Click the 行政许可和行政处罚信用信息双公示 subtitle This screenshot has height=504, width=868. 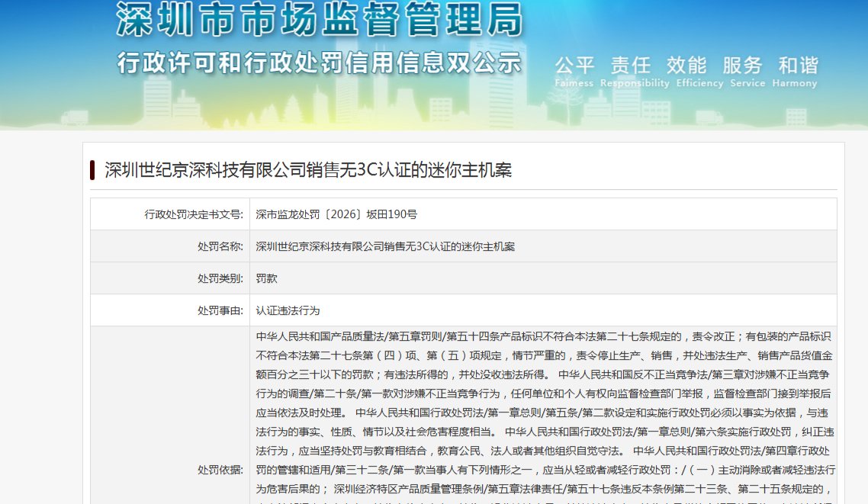tap(320, 63)
